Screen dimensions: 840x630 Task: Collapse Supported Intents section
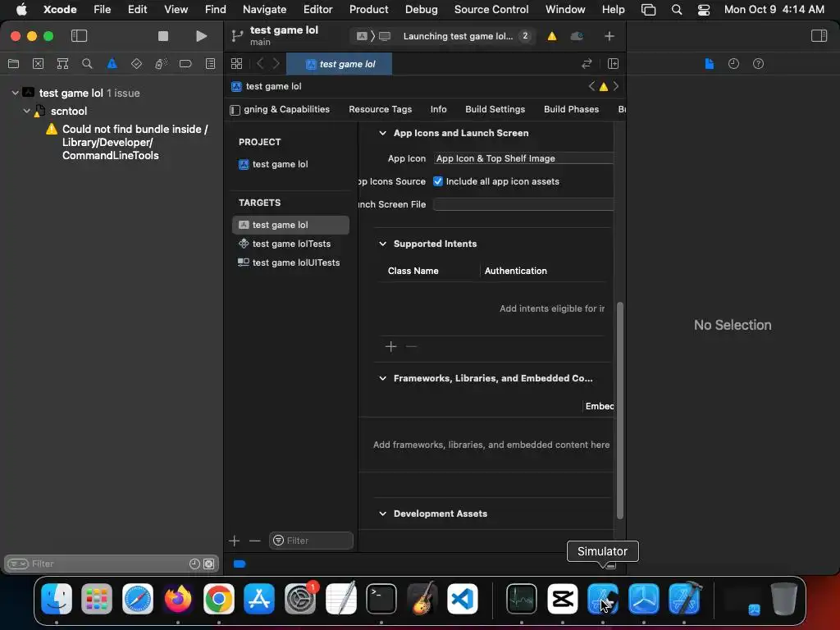pyautogui.click(x=382, y=244)
